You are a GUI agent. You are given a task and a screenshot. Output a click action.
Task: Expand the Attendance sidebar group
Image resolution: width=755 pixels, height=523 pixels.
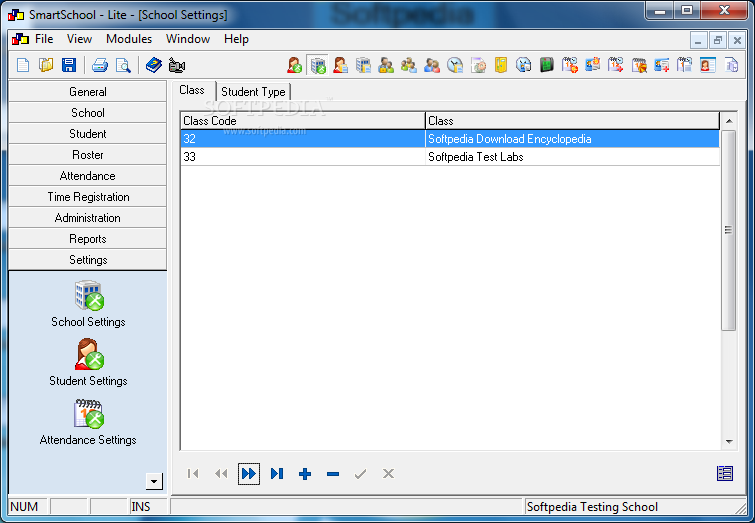88,176
